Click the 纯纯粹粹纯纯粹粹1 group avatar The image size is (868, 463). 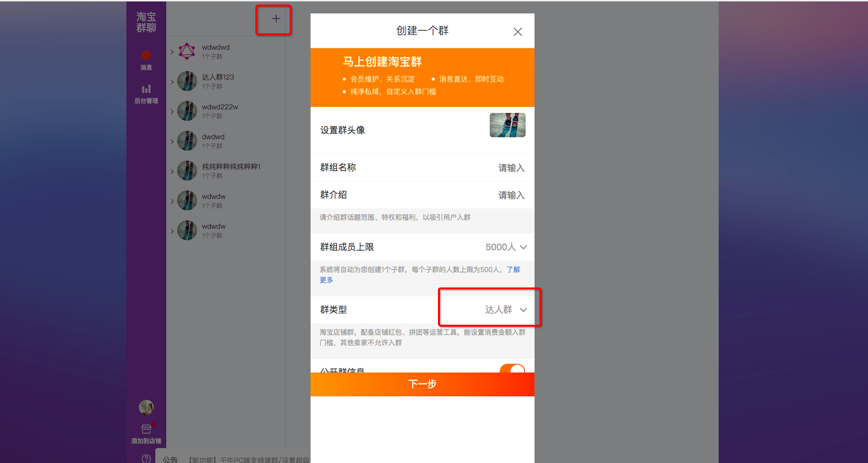187,171
